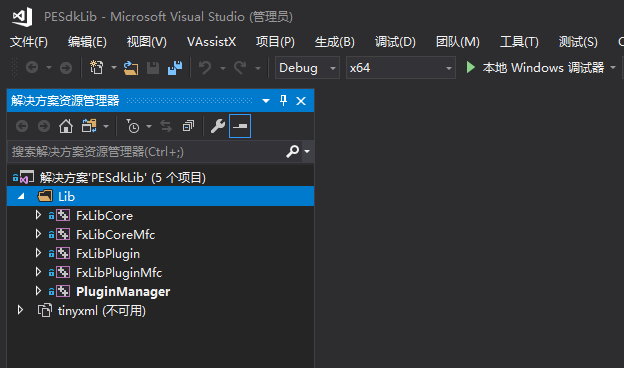This screenshot has width=624, height=368.
Task: Select the FxLibPluginMfc project
Action: click(119, 273)
